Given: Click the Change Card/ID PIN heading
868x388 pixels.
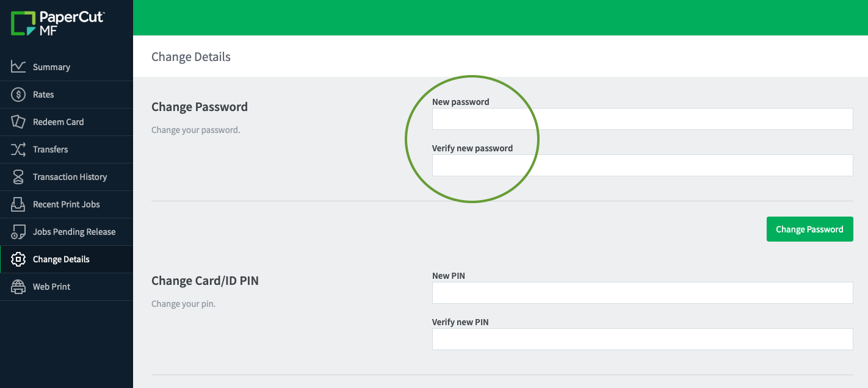Looking at the screenshot, I should point(205,281).
